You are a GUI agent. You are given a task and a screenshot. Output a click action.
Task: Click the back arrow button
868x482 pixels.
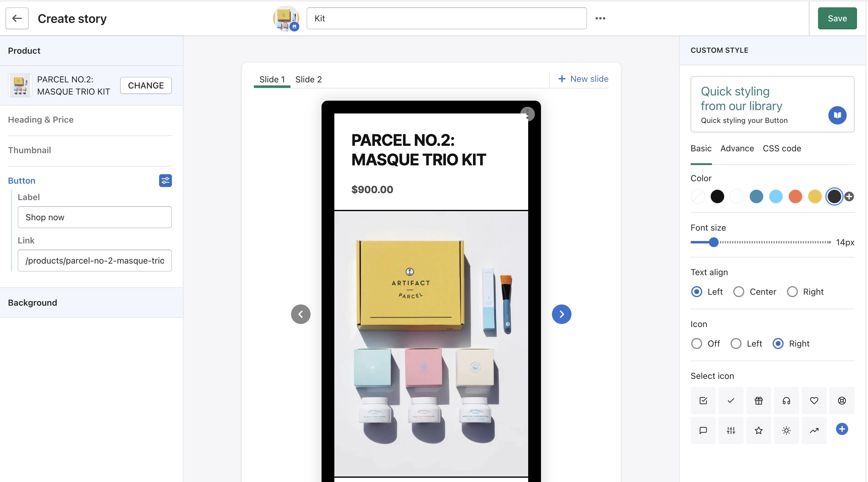click(17, 19)
